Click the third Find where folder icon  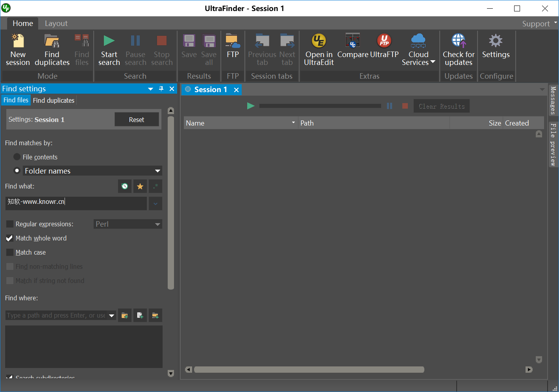point(155,315)
